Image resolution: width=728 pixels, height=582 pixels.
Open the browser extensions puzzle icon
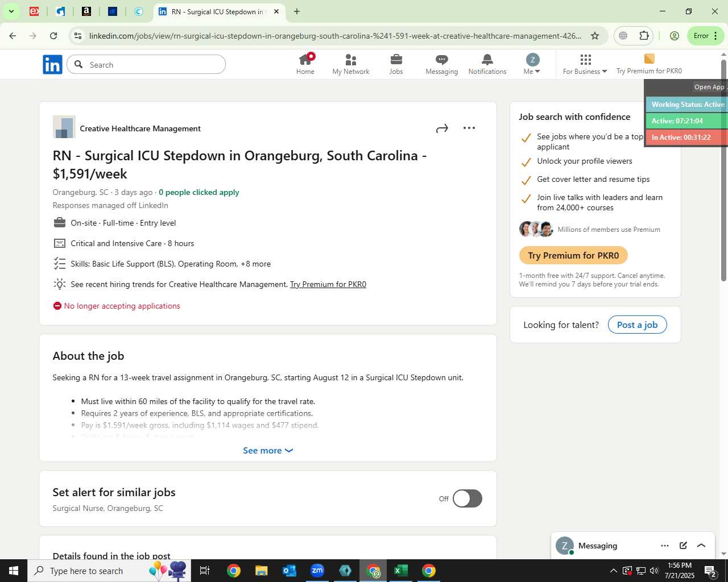(x=644, y=36)
